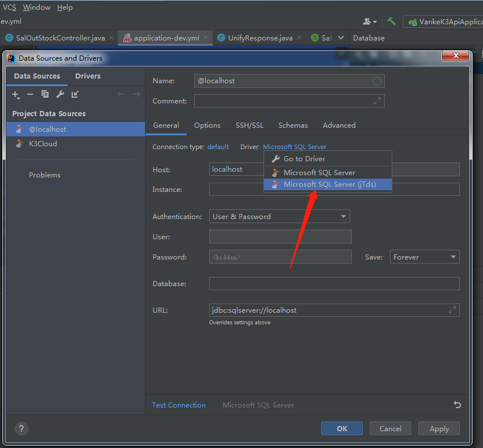Viewport: 483px width, 448px height.
Task: Expand the URL field editor
Action: [x=452, y=310]
